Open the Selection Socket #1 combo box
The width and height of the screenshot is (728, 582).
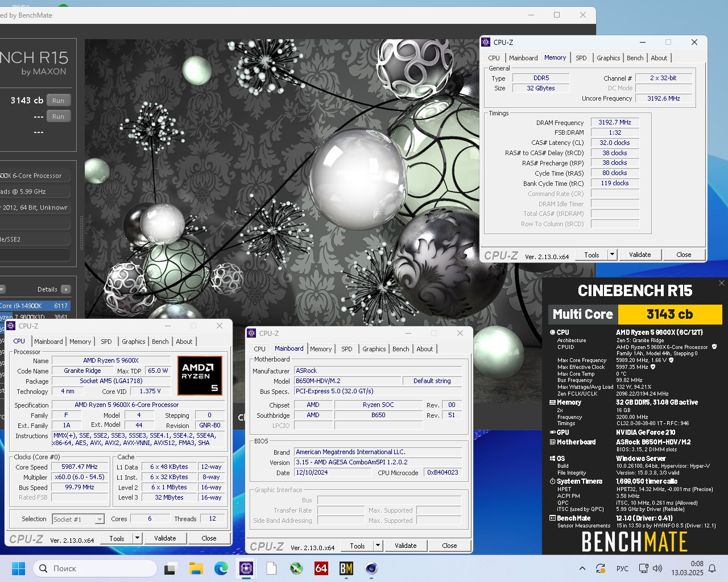(78, 519)
